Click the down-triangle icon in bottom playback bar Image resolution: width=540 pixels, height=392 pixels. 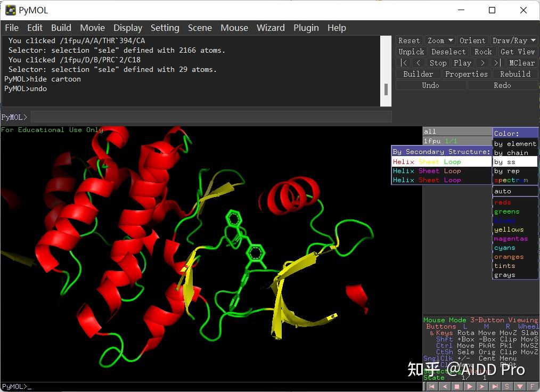[520, 386]
